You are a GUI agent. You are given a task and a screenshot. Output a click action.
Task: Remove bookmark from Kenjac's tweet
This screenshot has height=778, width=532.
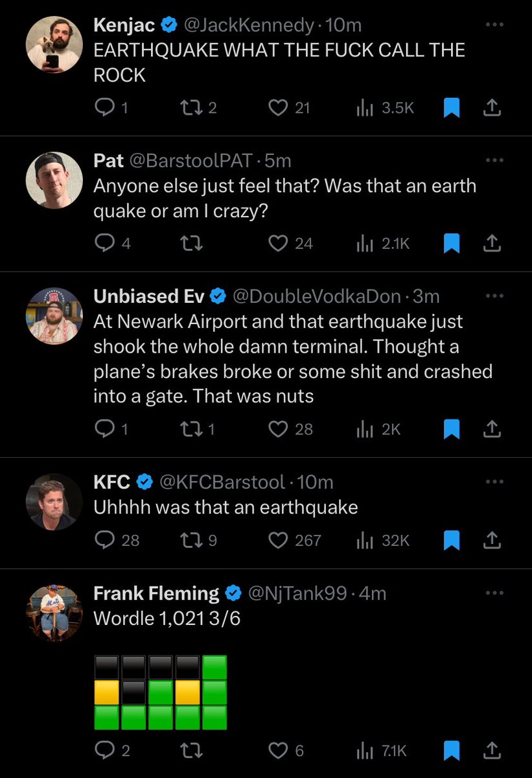click(451, 108)
